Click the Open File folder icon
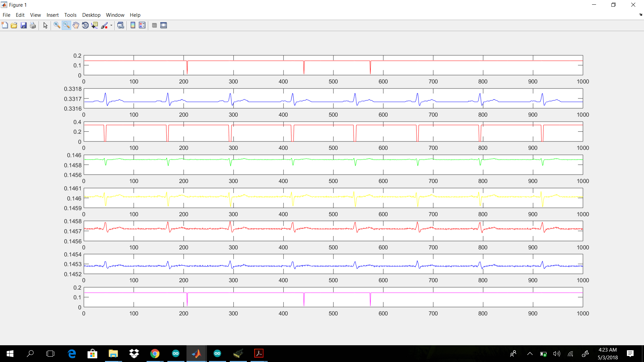The height and width of the screenshot is (362, 644). point(14,25)
